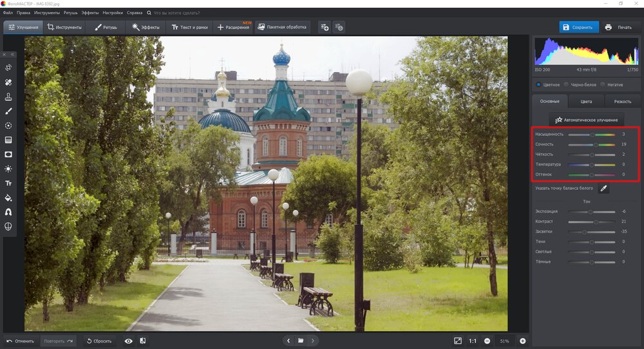Select the Цветное color mode
Image resolution: width=644 pixels, height=349 pixels.
pyautogui.click(x=548, y=84)
